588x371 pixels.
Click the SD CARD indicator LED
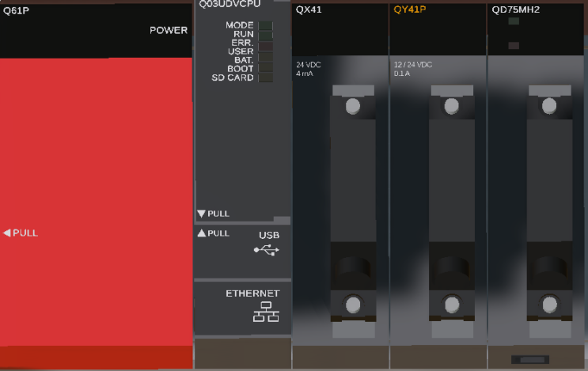[265, 78]
